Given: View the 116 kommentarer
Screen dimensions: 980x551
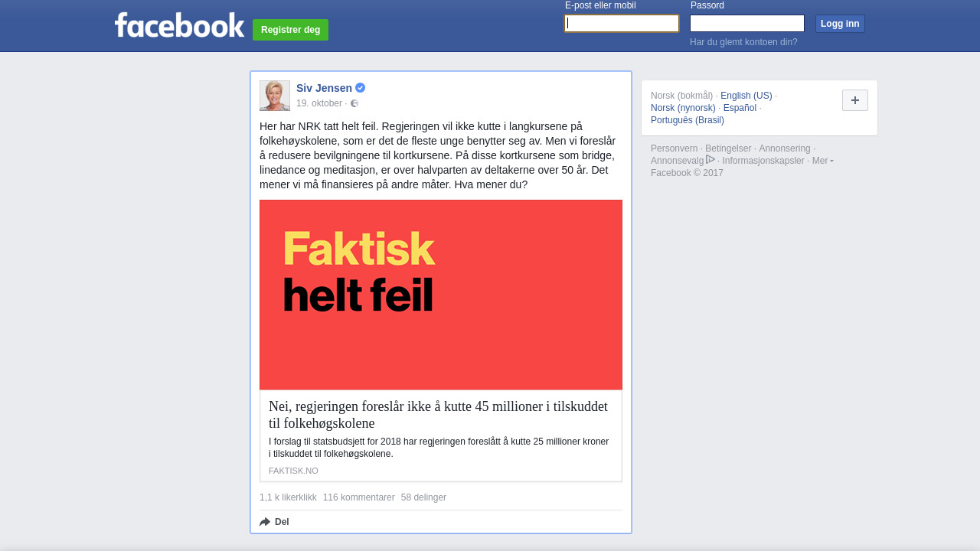Looking at the screenshot, I should [x=359, y=497].
